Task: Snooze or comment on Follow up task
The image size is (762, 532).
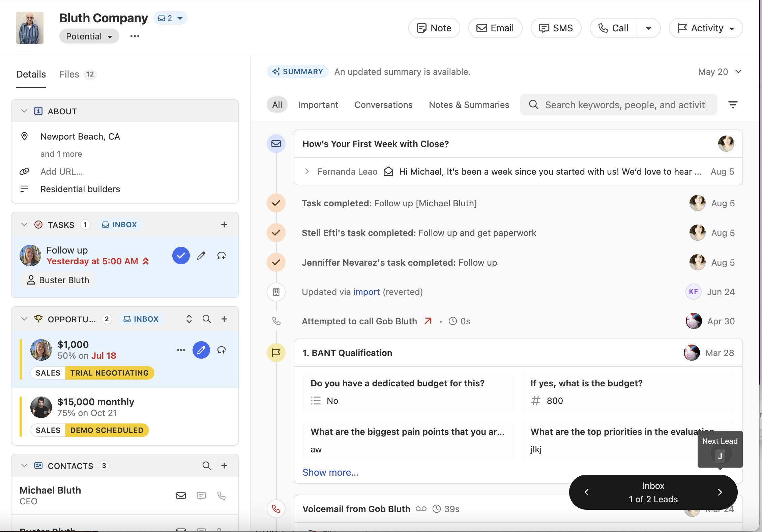Action: click(222, 256)
